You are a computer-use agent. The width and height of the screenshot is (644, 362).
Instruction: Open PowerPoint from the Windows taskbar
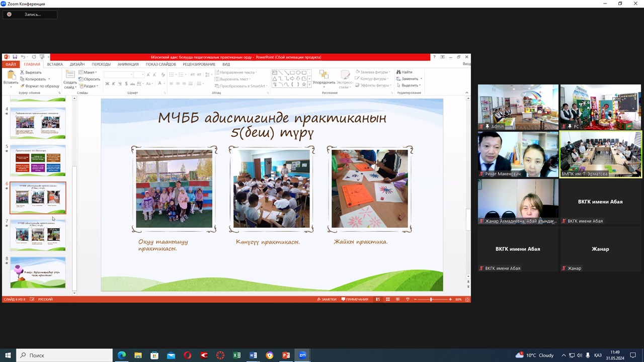tap(286, 355)
